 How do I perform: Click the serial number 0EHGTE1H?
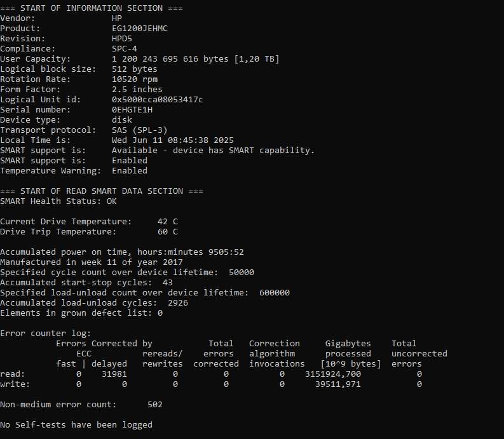[x=132, y=110]
